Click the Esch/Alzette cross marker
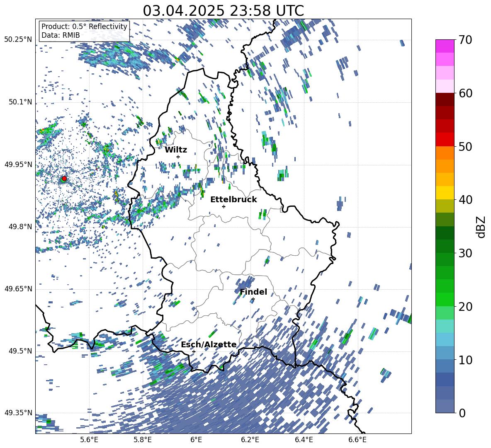This screenshot has height=448, width=491. [x=194, y=351]
